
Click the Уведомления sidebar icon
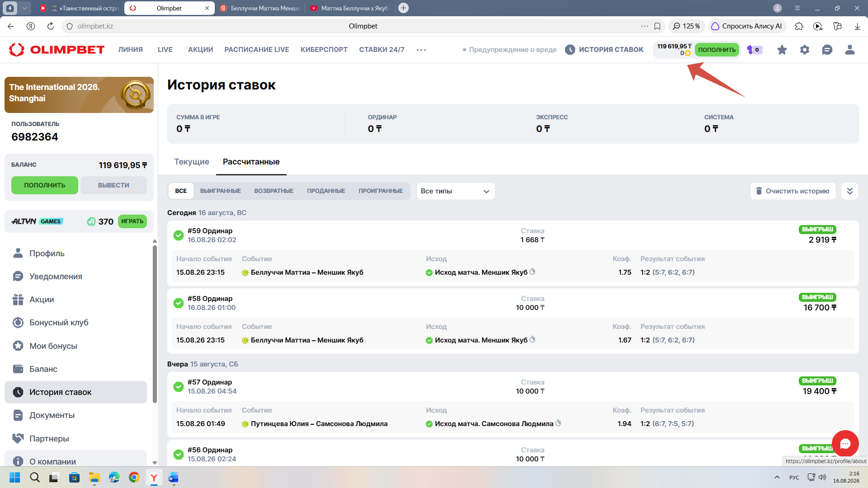click(x=18, y=276)
